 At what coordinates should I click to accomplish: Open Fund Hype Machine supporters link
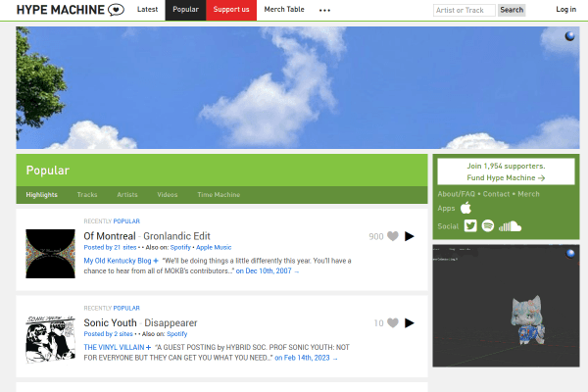[506, 171]
